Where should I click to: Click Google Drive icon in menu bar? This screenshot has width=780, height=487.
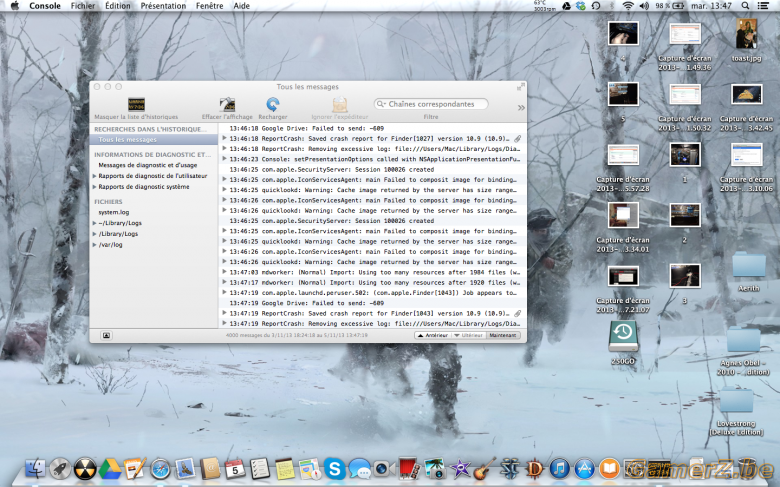coord(566,6)
